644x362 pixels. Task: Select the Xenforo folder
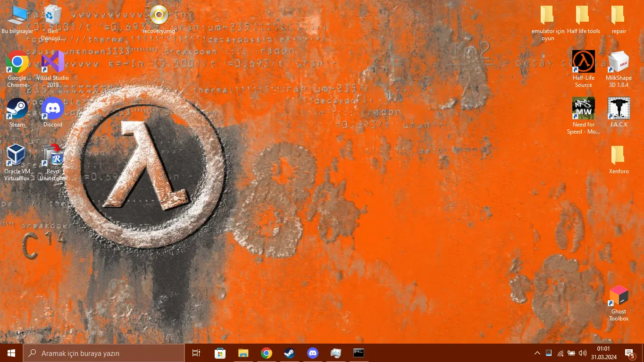pos(619,160)
